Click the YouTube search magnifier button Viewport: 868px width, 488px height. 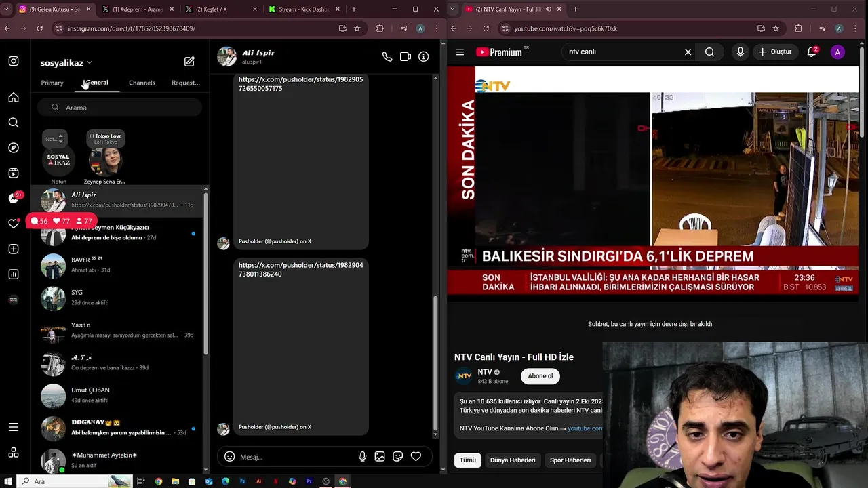[709, 52]
